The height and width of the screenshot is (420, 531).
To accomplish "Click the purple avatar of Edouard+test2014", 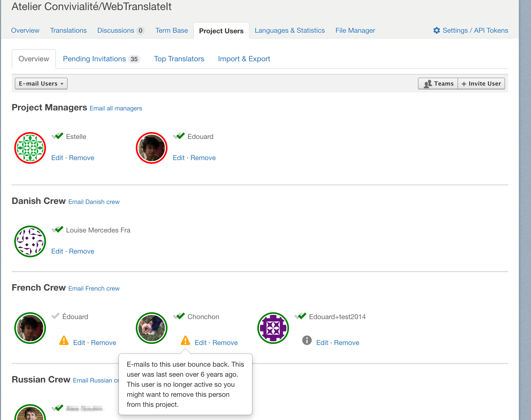I will pyautogui.click(x=273, y=328).
